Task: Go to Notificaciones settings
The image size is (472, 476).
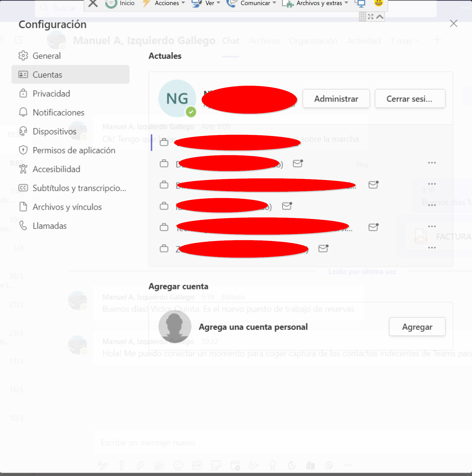Action: (70, 113)
